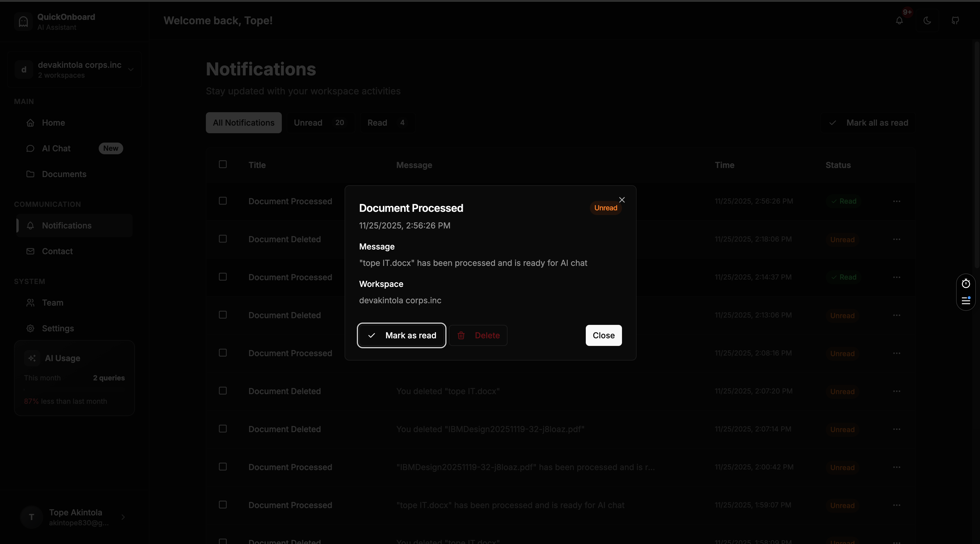Viewport: 980px width, 544px height.
Task: Click the QuickOnboard ghost logo
Action: (x=23, y=21)
